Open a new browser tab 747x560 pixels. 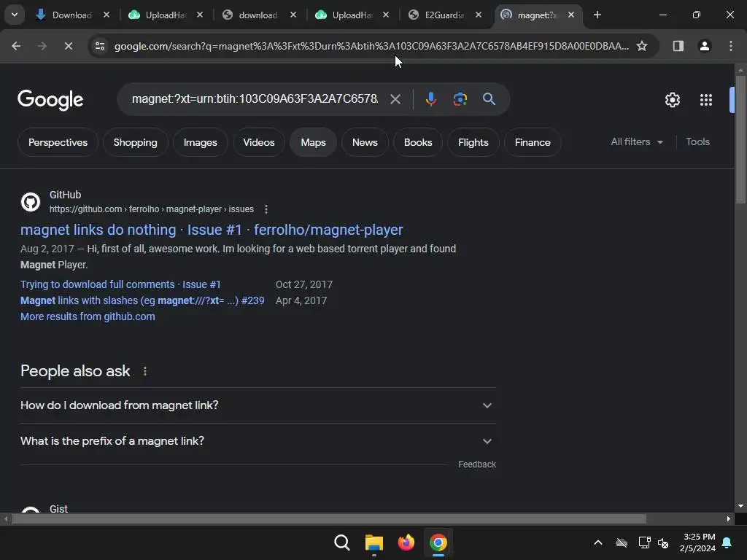(x=597, y=15)
